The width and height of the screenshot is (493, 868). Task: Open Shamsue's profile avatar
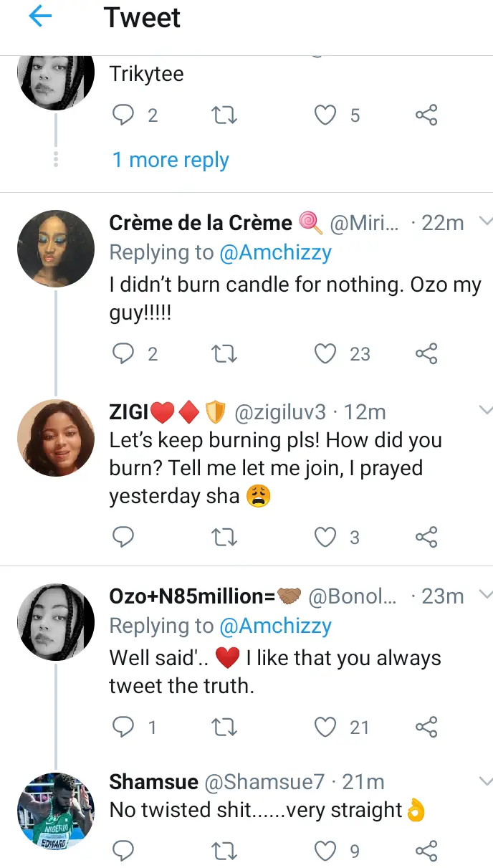tap(56, 811)
